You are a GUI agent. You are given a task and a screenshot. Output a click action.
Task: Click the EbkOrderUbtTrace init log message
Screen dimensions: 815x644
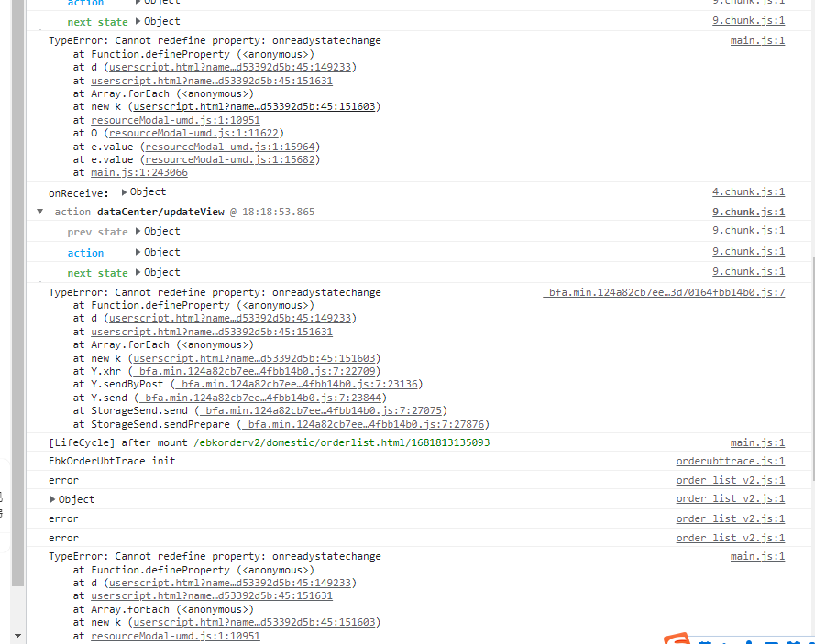click(112, 461)
